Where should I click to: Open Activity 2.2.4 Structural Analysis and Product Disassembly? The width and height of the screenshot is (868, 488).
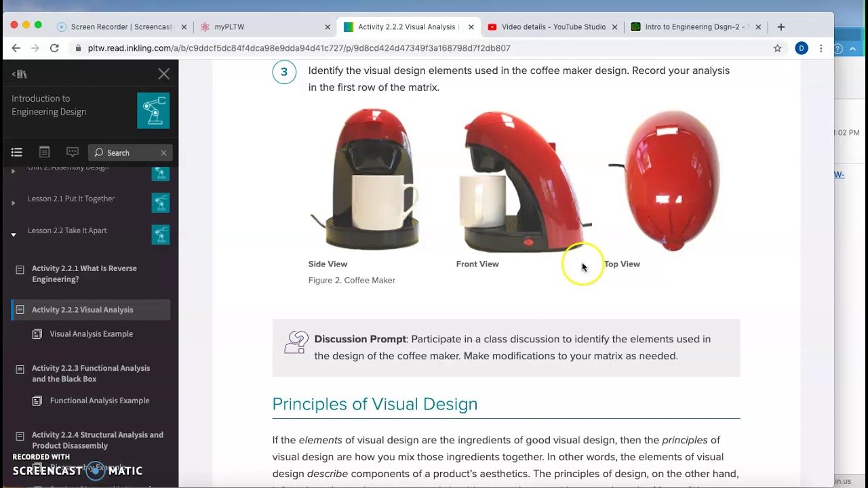pos(98,441)
